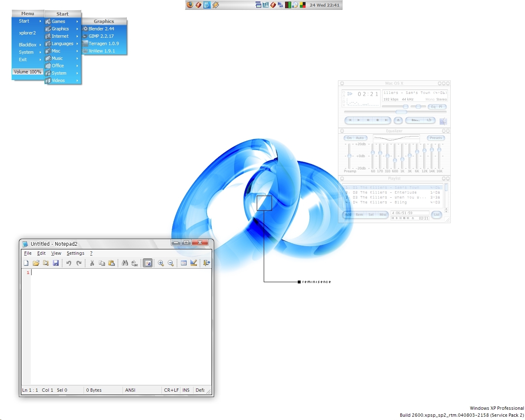525x420 pixels.
Task: Click the Zoom In magnifier in Notepad2
Action: pos(161,263)
